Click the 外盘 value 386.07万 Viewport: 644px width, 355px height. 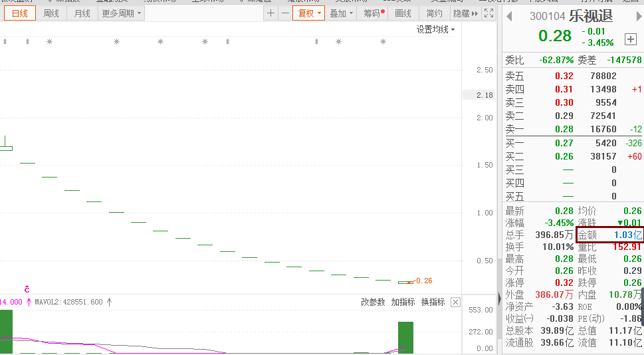[x=554, y=295]
